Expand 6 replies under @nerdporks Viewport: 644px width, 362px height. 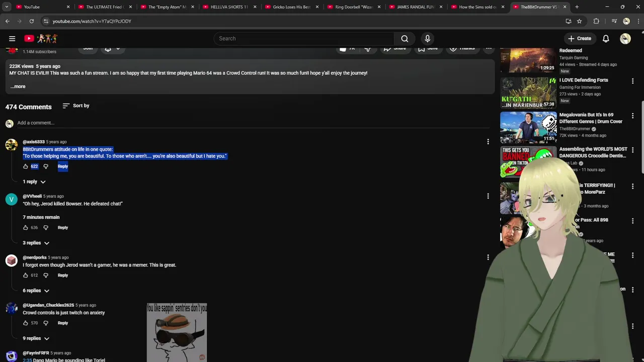(36, 291)
